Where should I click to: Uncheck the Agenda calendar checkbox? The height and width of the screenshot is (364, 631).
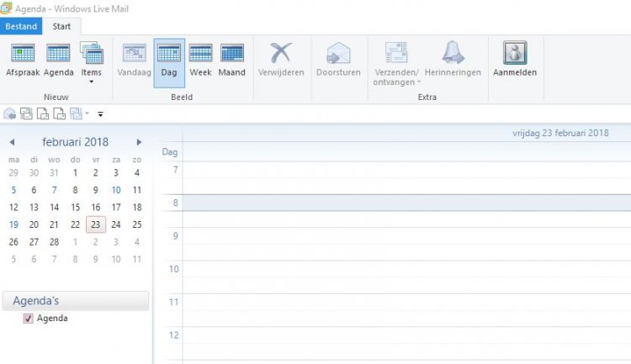(x=29, y=319)
